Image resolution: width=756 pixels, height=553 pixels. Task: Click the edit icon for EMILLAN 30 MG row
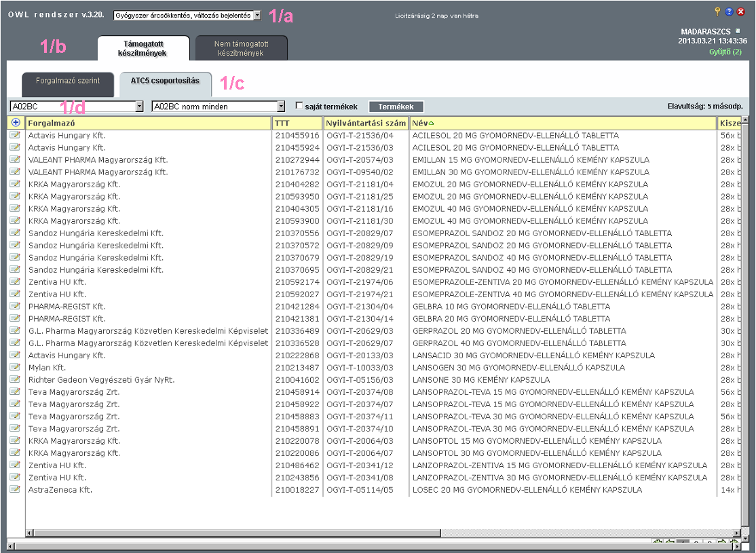15,172
